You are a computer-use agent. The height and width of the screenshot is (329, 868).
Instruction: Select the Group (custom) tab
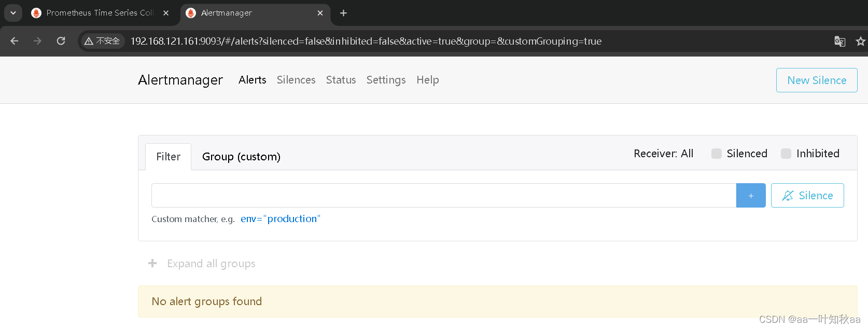point(241,157)
